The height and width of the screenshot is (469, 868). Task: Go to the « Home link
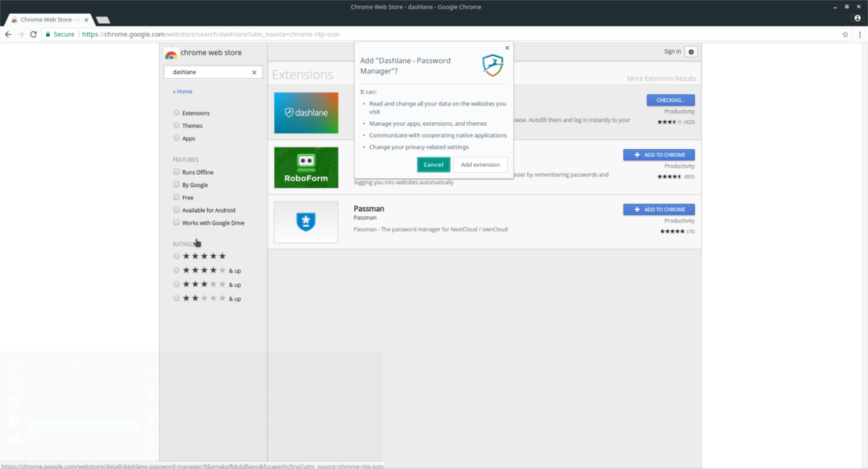182,92
